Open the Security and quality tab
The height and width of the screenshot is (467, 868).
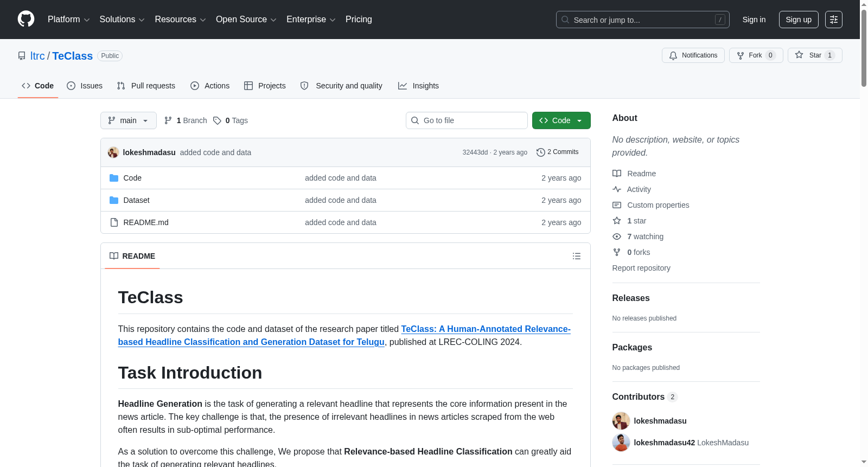341,86
